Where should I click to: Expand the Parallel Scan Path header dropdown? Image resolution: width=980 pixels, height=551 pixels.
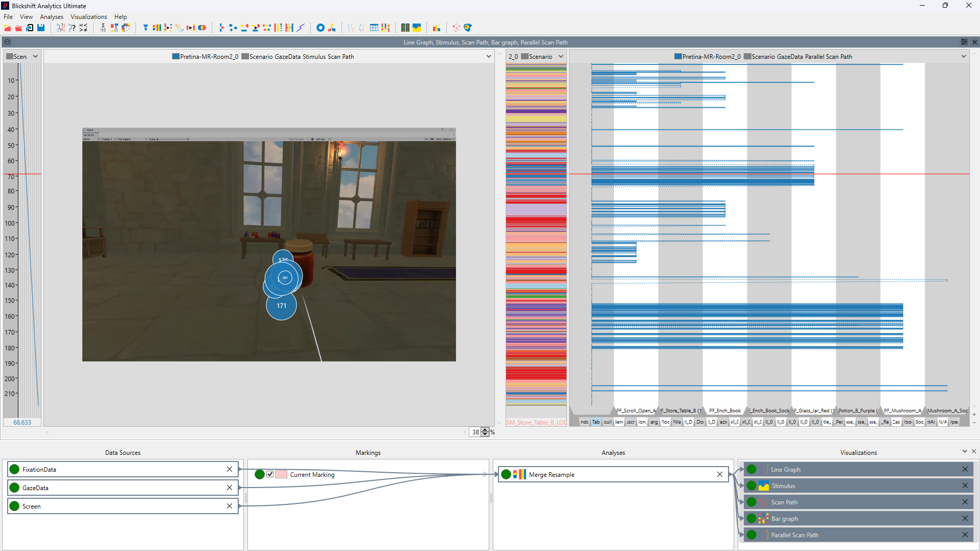point(964,56)
